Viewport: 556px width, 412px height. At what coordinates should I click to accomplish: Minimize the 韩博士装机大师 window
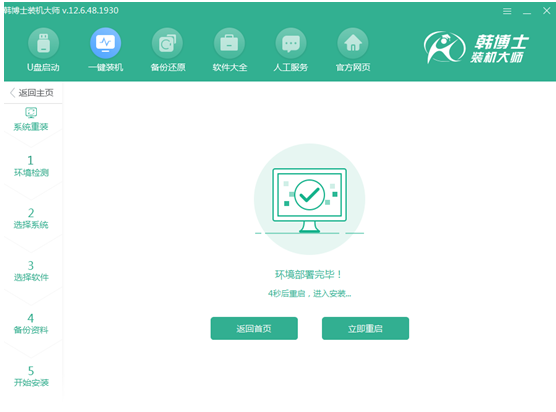pyautogui.click(x=527, y=12)
